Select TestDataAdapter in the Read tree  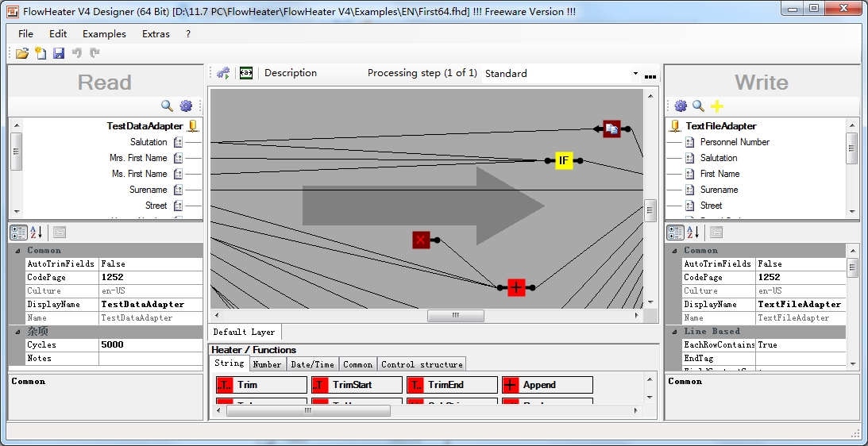point(145,126)
